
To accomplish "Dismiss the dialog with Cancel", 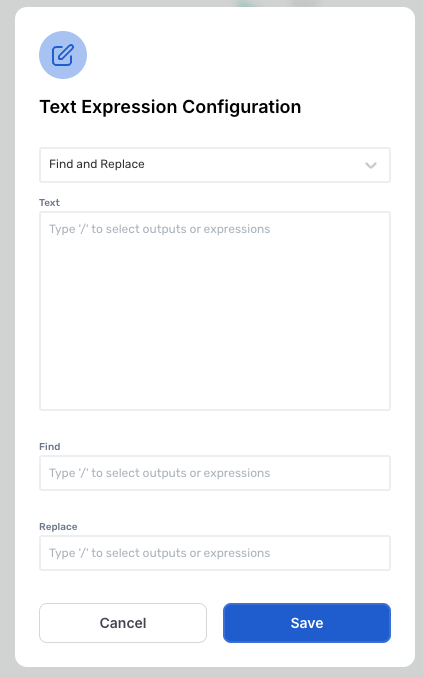I will point(123,623).
